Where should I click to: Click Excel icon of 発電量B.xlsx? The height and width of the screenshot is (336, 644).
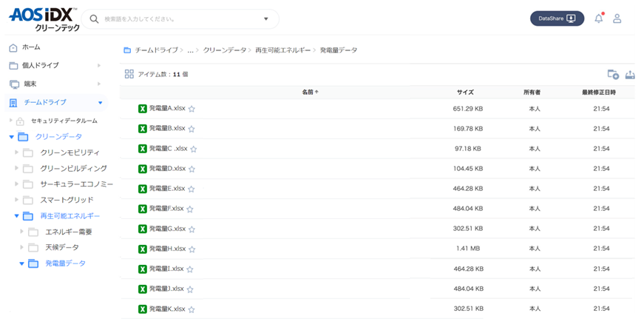(x=143, y=129)
